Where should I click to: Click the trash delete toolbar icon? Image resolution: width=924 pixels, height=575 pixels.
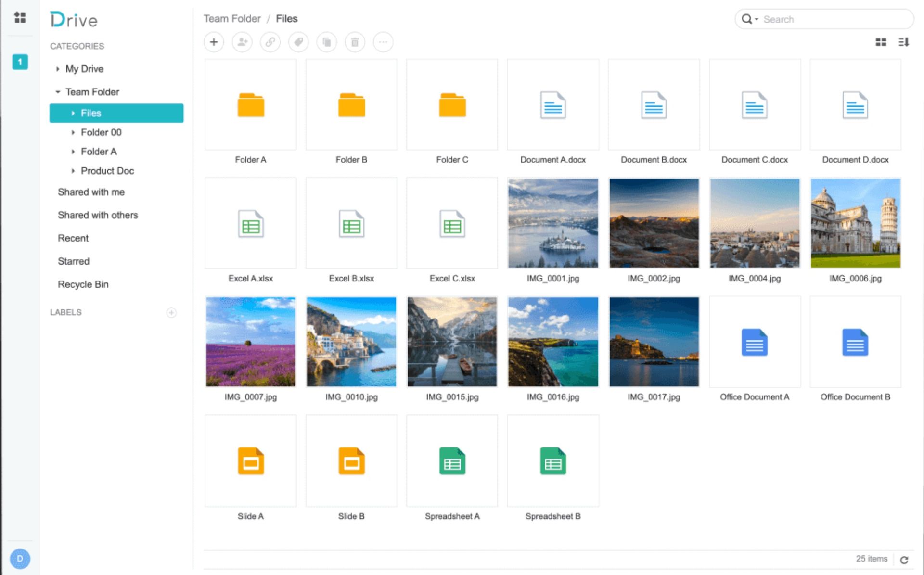355,42
